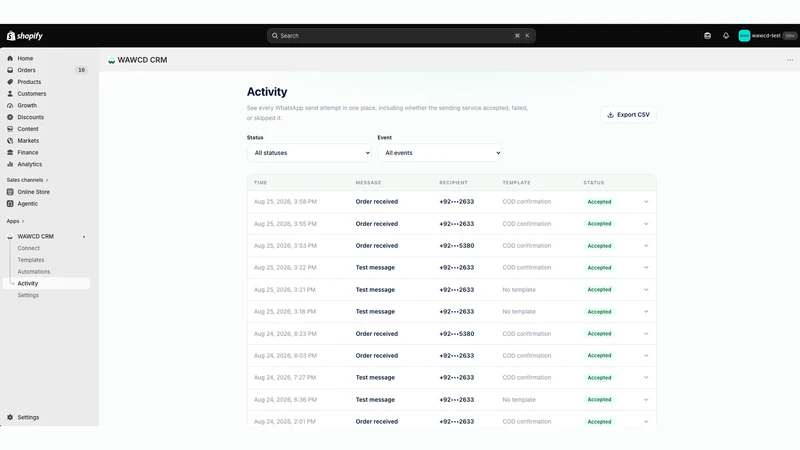
Task: Click the Growth icon in sidebar
Action: point(10,105)
